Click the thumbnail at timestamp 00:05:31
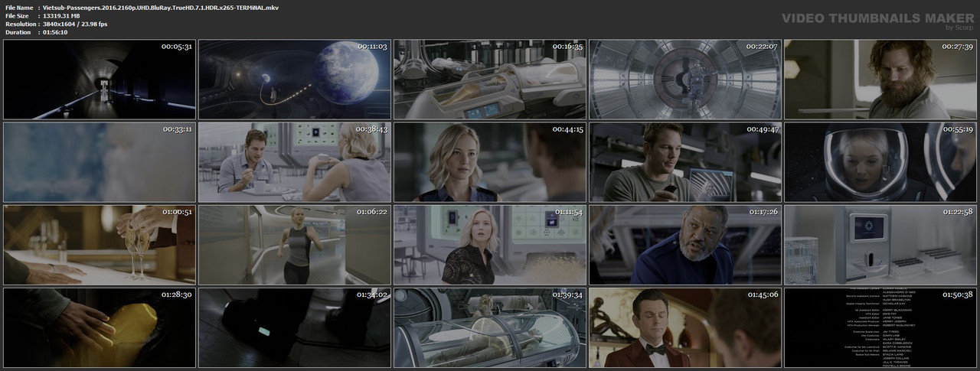Image resolution: width=980 pixels, height=371 pixels. [100, 80]
